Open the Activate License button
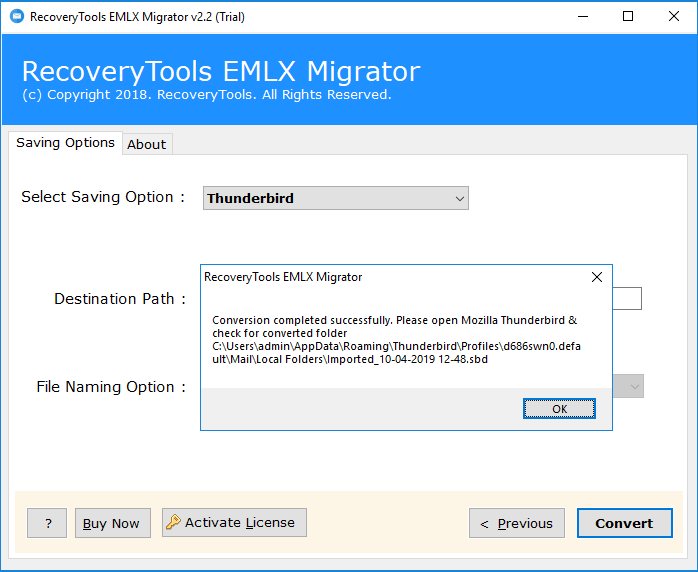This screenshot has height=572, width=698. 234,523
